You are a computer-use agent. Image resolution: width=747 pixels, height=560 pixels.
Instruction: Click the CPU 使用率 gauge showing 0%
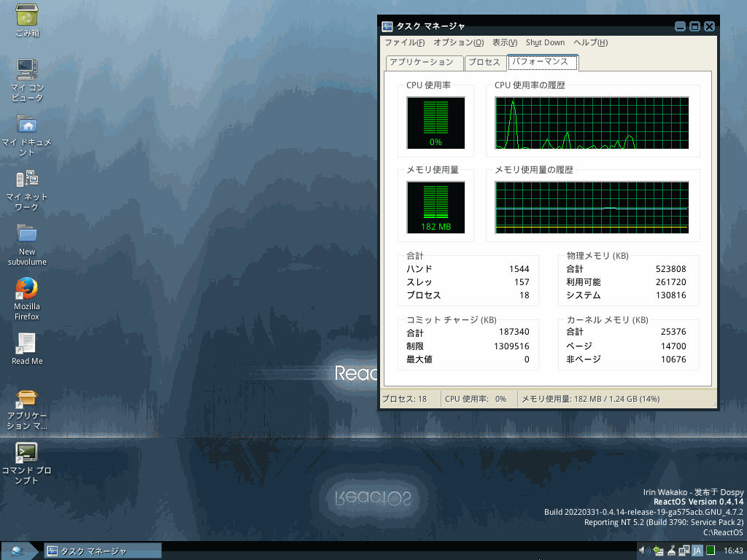coord(436,122)
